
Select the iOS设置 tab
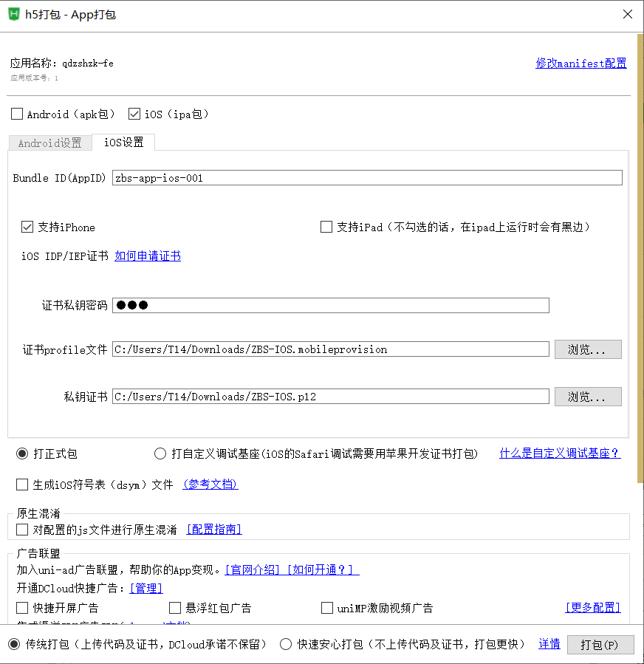pos(123,143)
